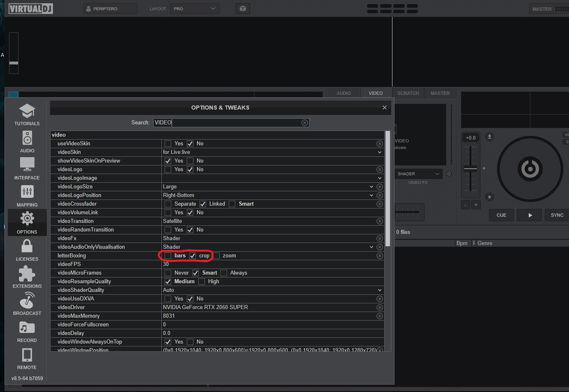Click the VirtualDJ logo

31,9
